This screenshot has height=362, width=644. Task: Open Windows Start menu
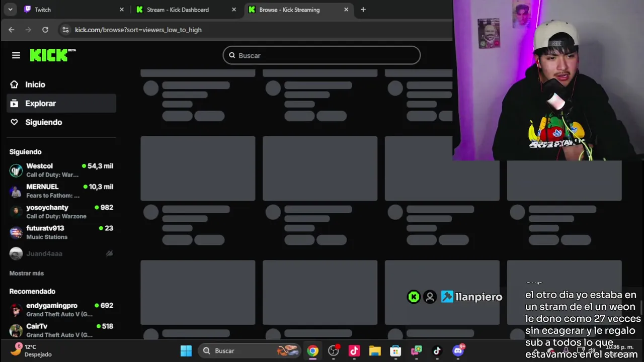[x=186, y=351]
